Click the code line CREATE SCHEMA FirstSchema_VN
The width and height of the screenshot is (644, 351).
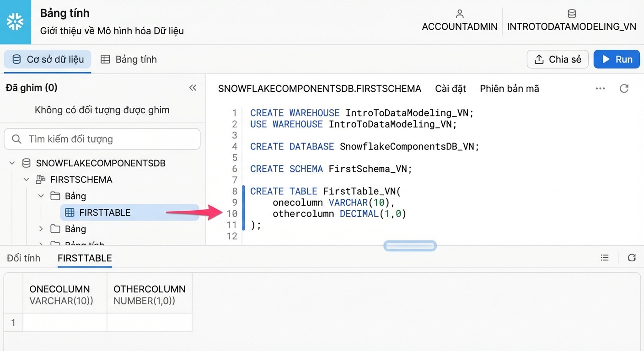point(331,169)
